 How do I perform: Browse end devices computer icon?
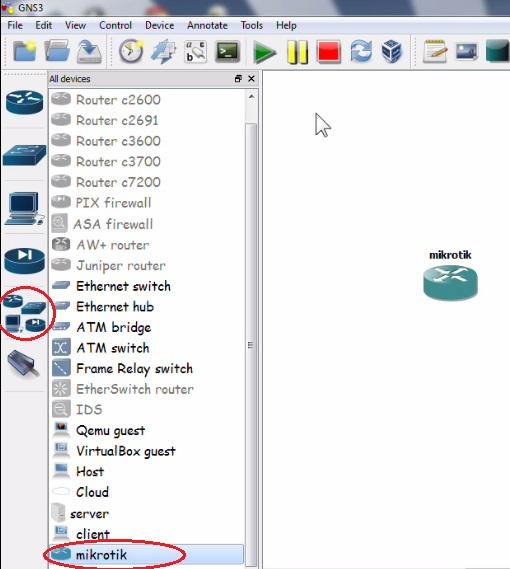click(24, 209)
